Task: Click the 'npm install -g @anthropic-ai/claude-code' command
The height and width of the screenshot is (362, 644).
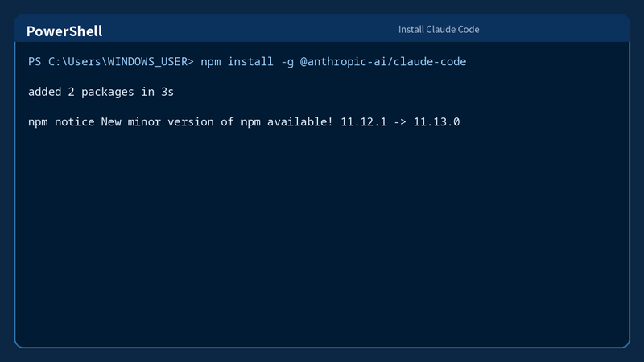Action: (x=333, y=62)
